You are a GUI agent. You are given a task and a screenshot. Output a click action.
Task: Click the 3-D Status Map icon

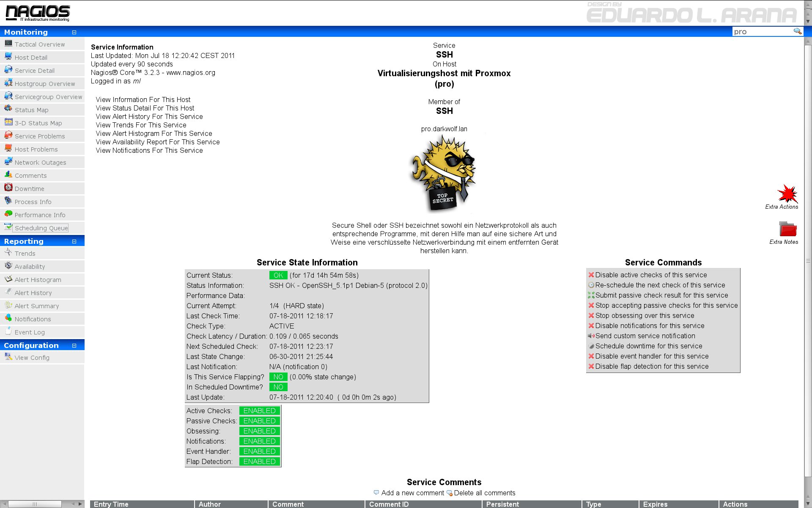click(8, 122)
